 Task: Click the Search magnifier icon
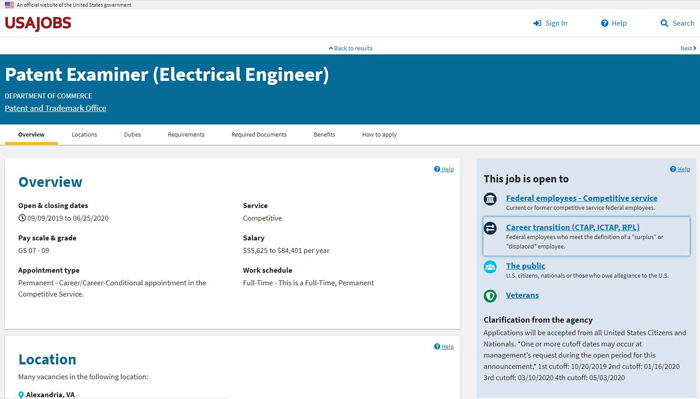tap(664, 23)
